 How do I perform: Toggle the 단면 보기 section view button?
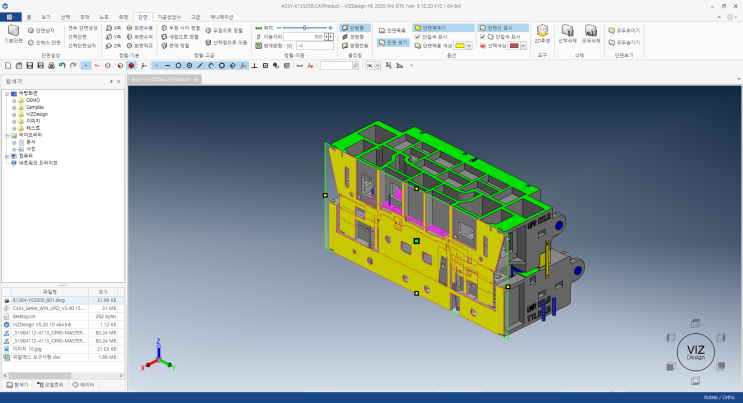click(393, 43)
